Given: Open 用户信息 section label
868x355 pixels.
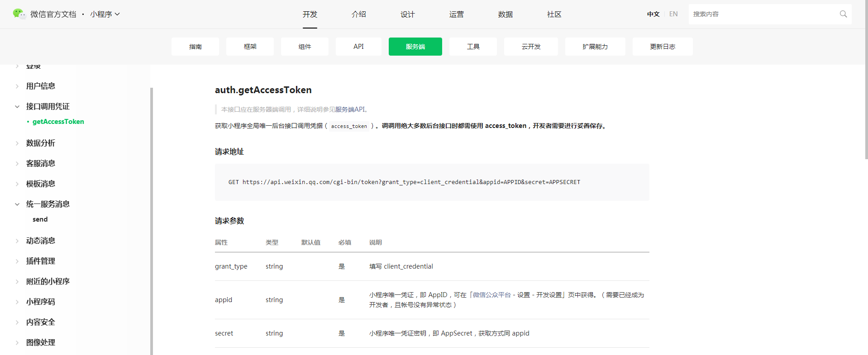Looking at the screenshot, I should click(41, 86).
